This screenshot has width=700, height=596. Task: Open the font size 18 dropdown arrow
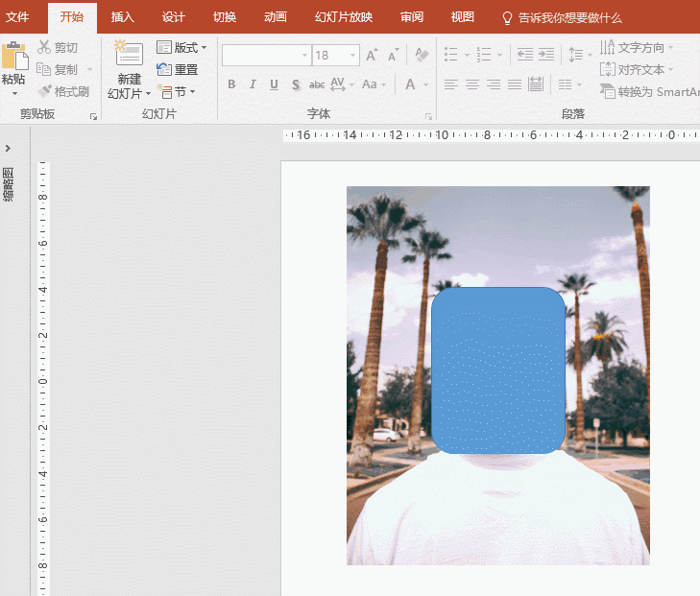[353, 56]
